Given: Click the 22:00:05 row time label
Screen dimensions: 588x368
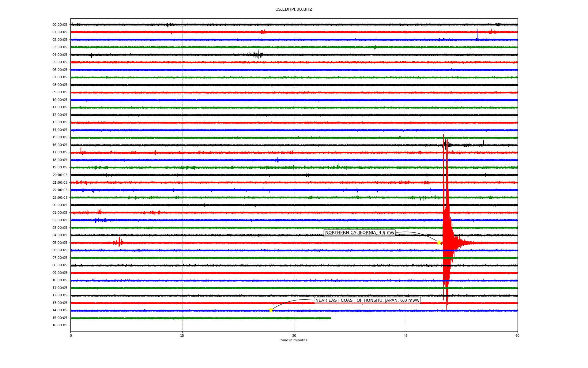Looking at the screenshot, I should 60,190.
